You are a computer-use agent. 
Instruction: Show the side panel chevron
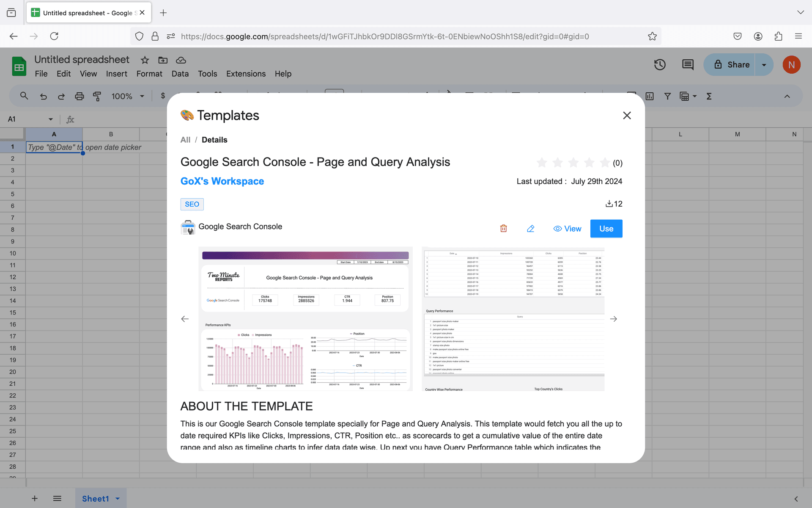[796, 499]
